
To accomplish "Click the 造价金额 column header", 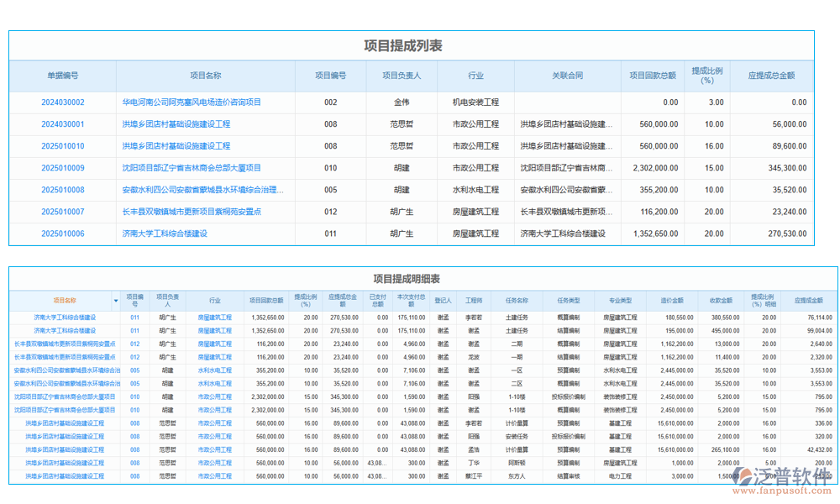I will tap(672, 301).
